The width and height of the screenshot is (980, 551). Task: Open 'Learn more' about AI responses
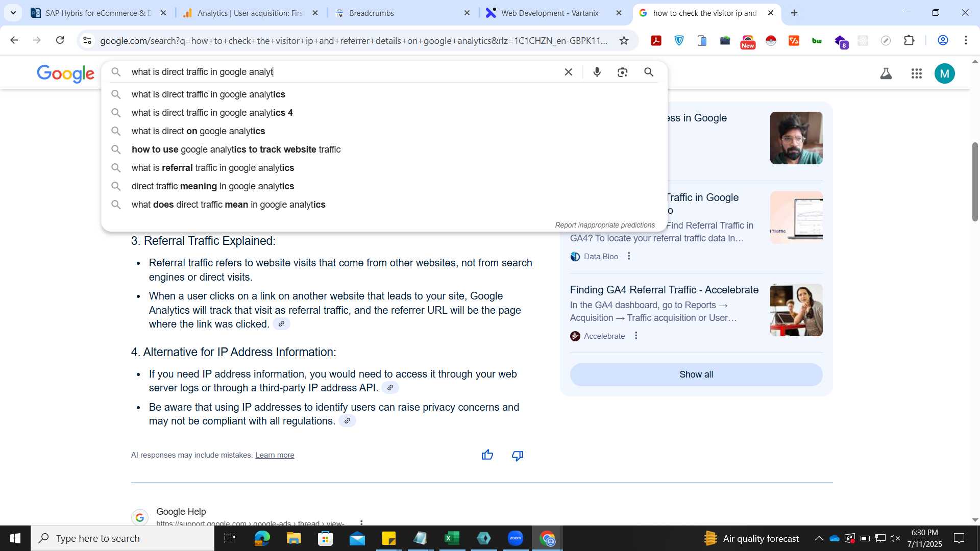(x=275, y=455)
